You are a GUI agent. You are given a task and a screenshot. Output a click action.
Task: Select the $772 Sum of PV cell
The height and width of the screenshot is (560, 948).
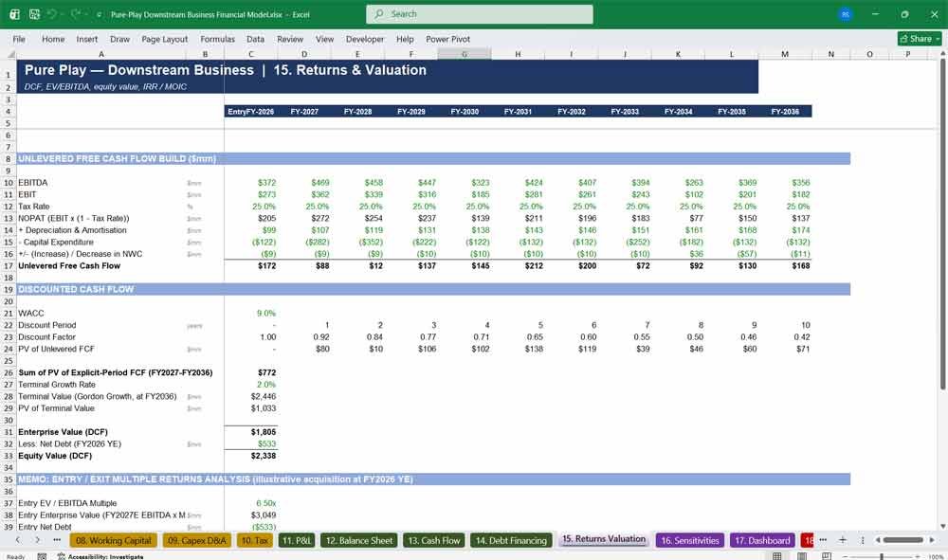point(250,372)
